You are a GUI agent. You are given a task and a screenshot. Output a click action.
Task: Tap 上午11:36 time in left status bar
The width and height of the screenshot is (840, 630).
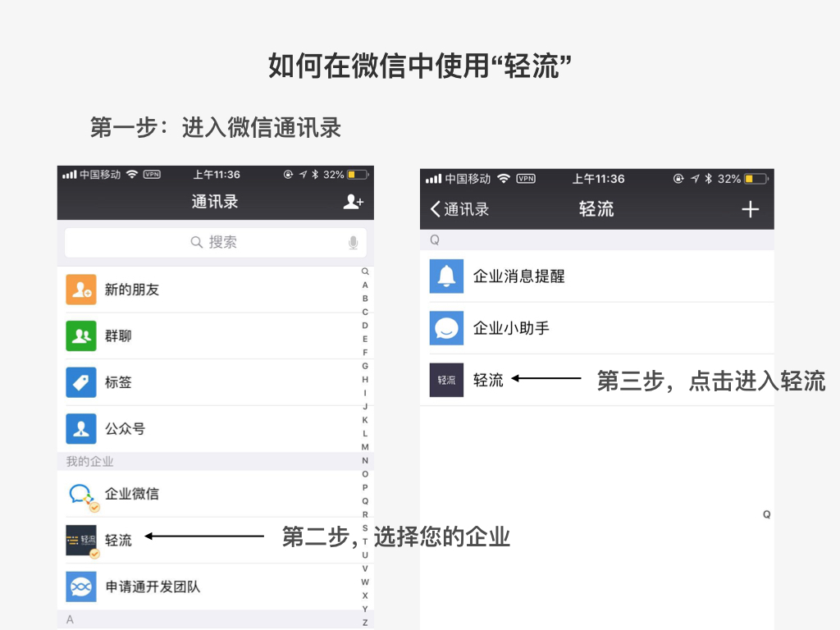(217, 175)
